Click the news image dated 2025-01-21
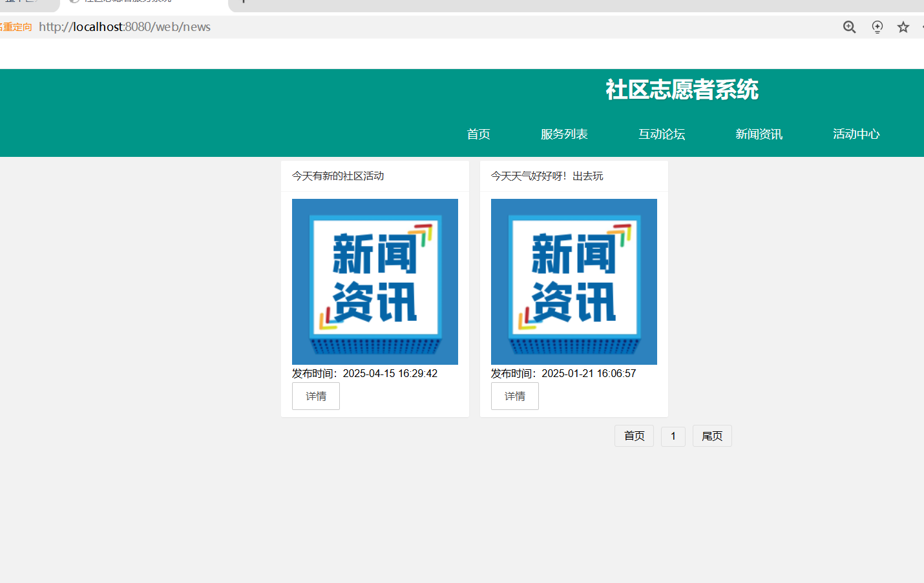Screen dimensions: 924x583 pyautogui.click(x=574, y=281)
